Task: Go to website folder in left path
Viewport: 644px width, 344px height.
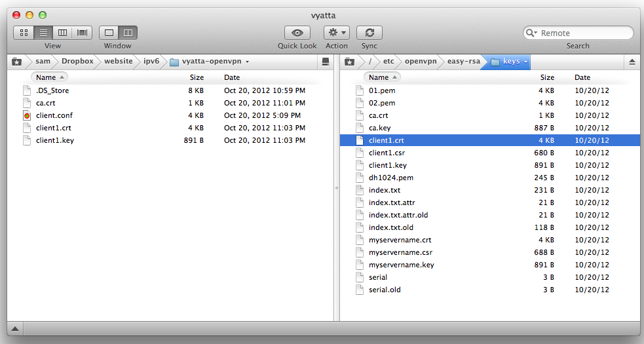Action: (119, 61)
